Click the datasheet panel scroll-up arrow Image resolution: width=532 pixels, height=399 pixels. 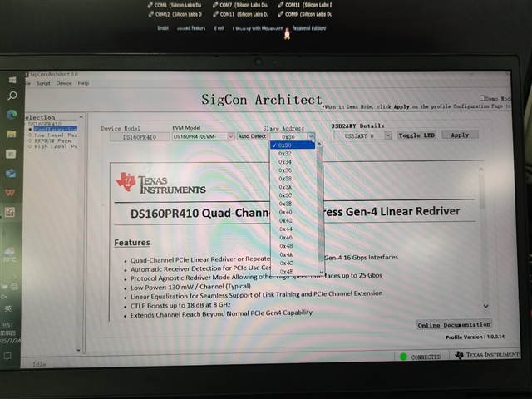click(481, 170)
